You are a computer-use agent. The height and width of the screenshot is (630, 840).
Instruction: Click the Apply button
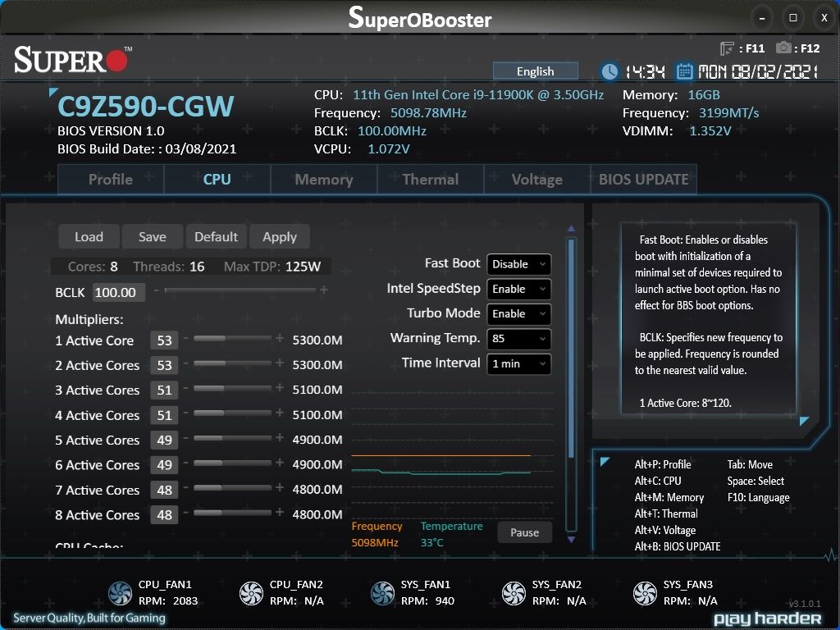pos(280,237)
